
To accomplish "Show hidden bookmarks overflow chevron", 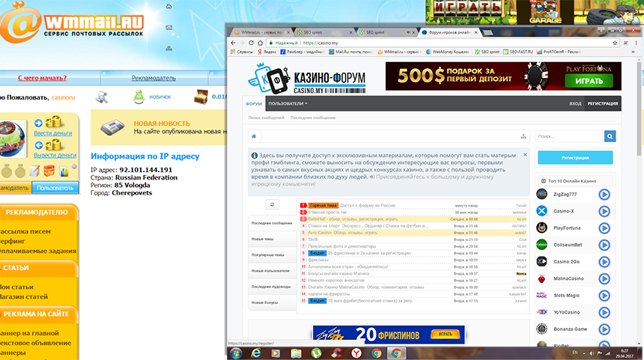I will (633, 52).
